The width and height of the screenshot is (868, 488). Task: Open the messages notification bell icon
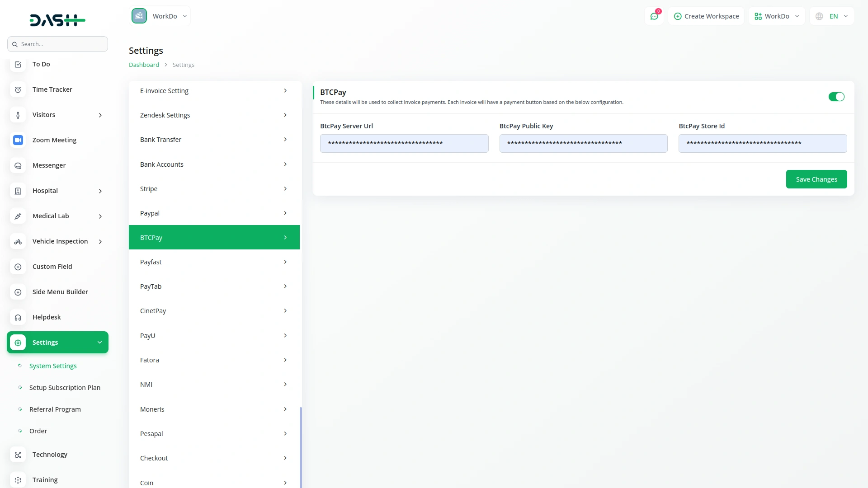[654, 16]
